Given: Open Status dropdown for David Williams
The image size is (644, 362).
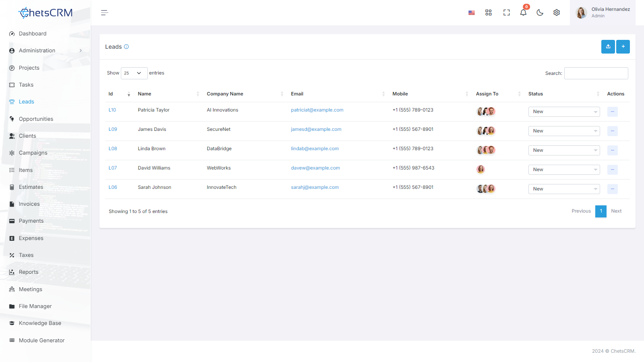Looking at the screenshot, I should 564,170.
